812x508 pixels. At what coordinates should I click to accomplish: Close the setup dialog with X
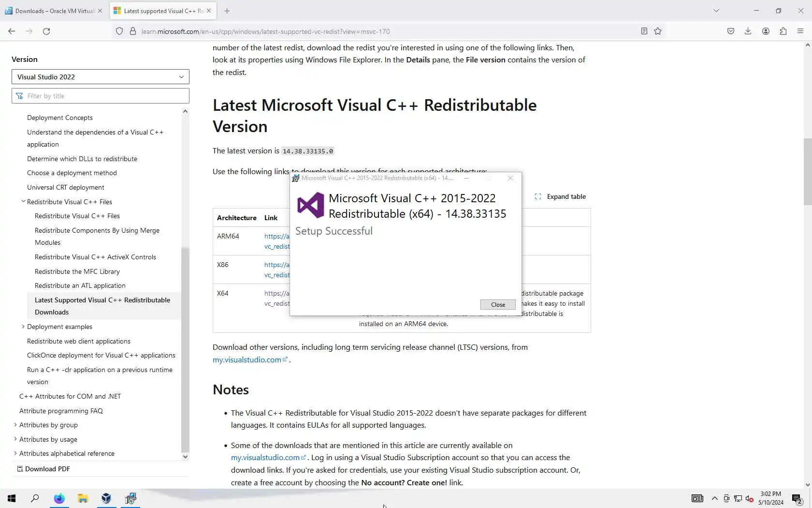click(x=510, y=178)
